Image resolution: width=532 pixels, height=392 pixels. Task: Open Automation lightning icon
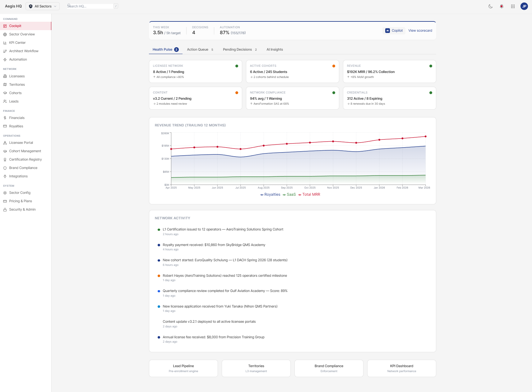(x=5, y=60)
